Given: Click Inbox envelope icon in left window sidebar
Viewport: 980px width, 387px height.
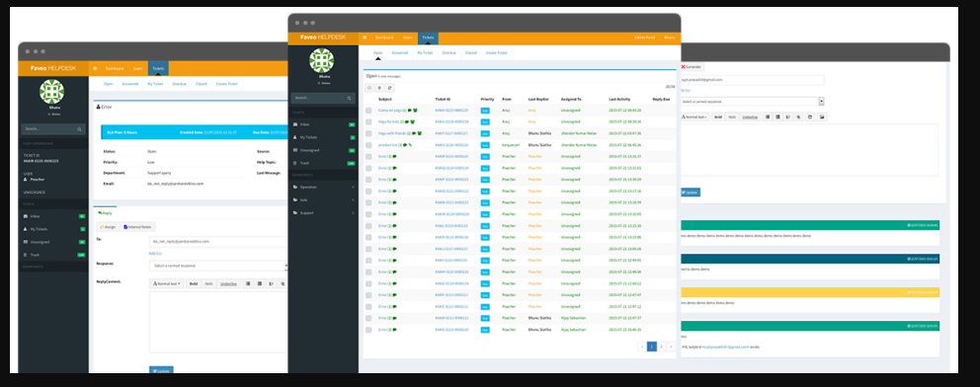Looking at the screenshot, I should (x=25, y=216).
